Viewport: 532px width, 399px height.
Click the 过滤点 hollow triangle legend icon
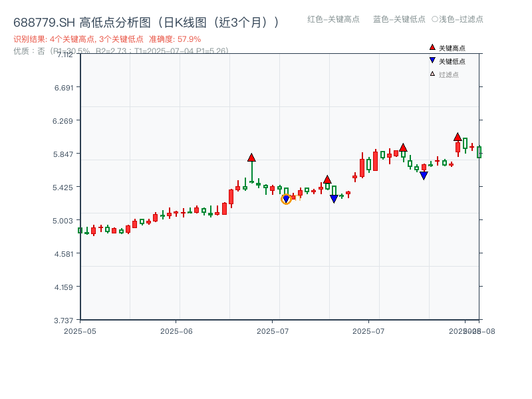pyautogui.click(x=431, y=72)
